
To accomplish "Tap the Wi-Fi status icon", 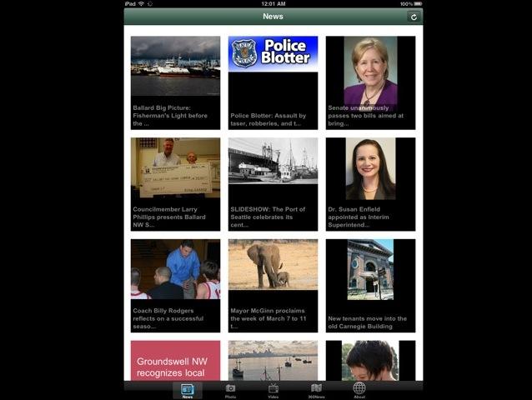I will pos(141,3).
